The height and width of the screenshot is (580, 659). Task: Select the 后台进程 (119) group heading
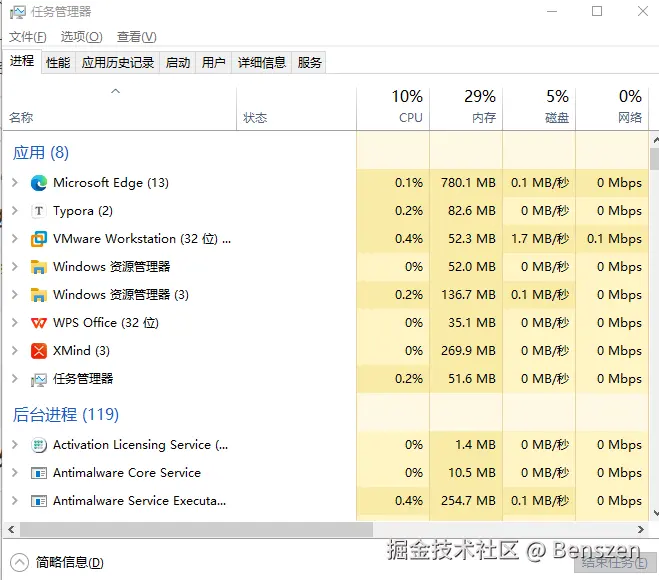(x=66, y=414)
